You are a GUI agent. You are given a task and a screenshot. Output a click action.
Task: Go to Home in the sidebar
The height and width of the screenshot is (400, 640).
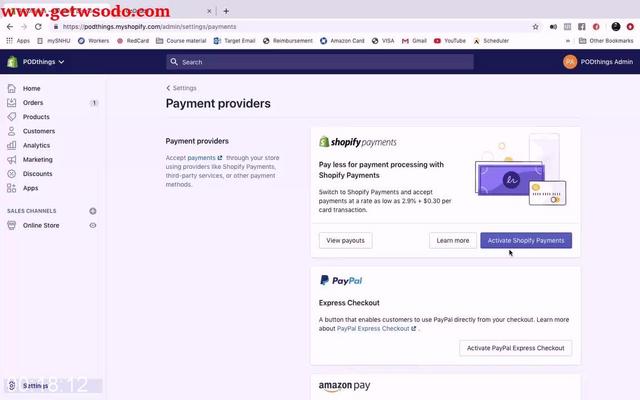click(x=31, y=88)
